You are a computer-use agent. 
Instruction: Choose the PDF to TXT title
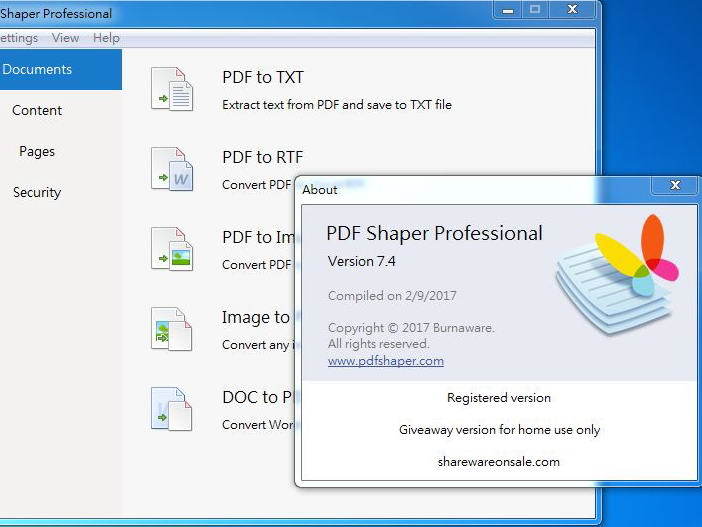click(x=263, y=77)
